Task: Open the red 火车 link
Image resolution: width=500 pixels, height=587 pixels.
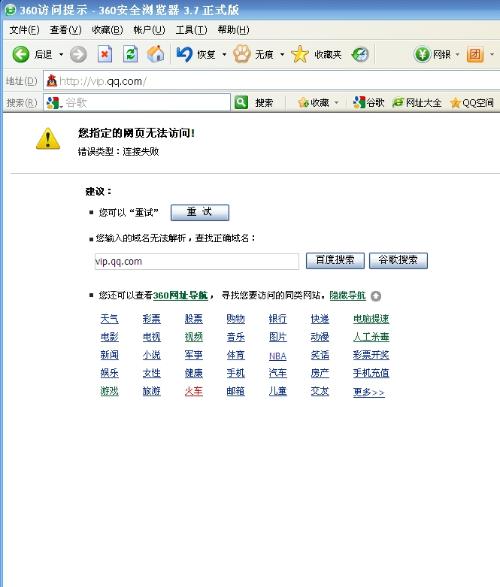Action: (x=193, y=391)
